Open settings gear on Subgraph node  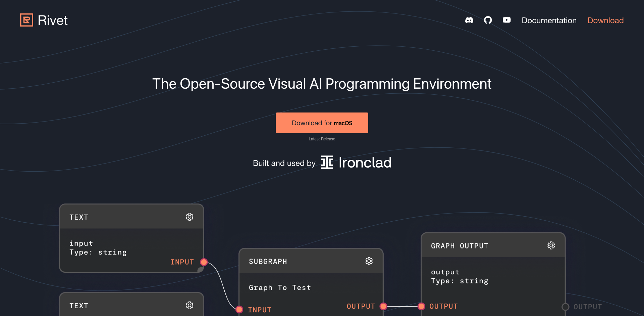tap(369, 261)
